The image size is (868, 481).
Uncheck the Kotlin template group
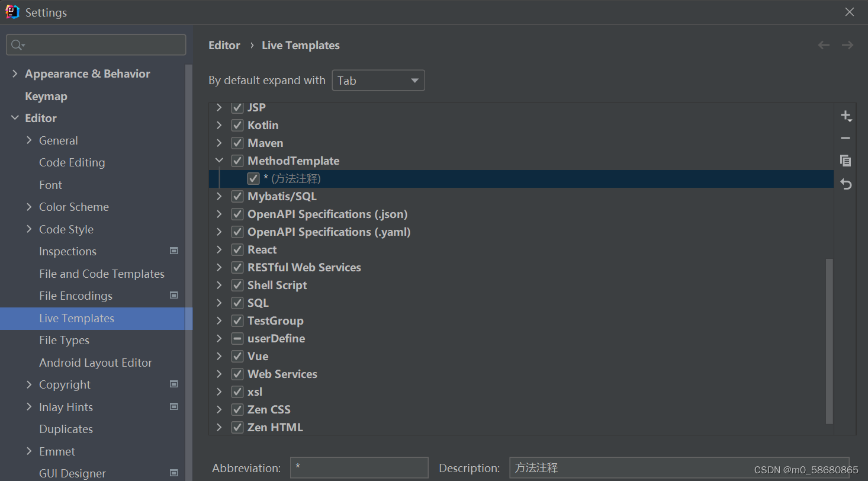[x=237, y=125]
